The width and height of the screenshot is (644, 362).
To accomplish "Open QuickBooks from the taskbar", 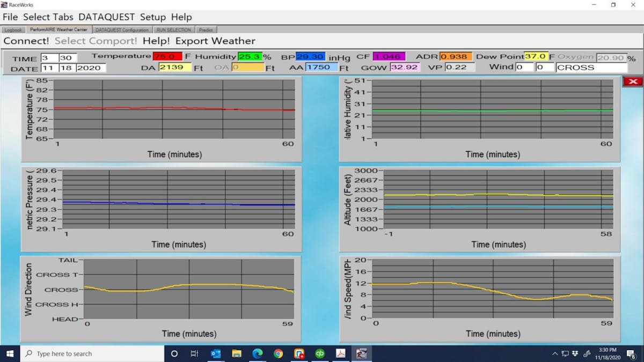I will tap(320, 353).
